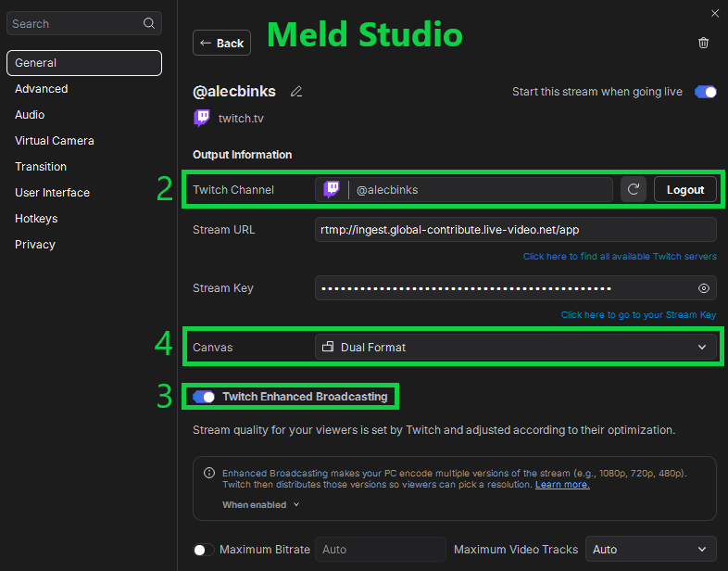
Task: Open the Hotkeys settings section
Action: click(x=36, y=219)
